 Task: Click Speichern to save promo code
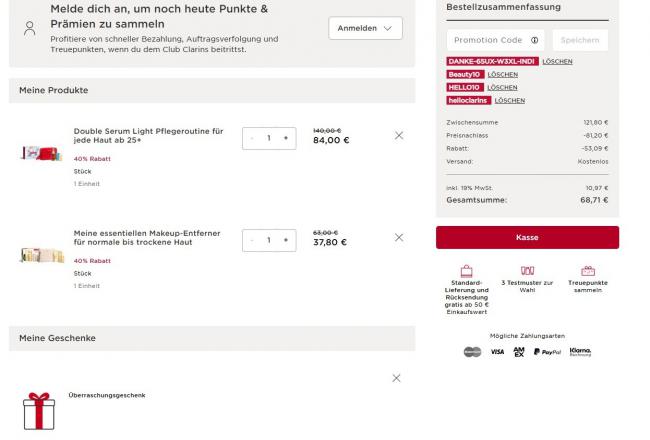coord(580,40)
